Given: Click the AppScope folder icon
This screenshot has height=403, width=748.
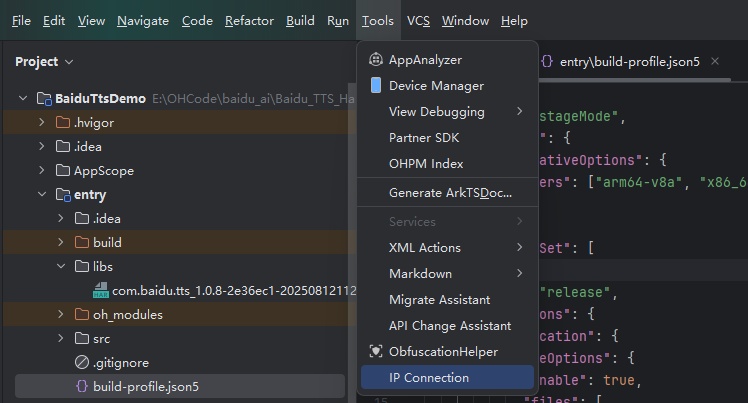Looking at the screenshot, I should pos(62,170).
